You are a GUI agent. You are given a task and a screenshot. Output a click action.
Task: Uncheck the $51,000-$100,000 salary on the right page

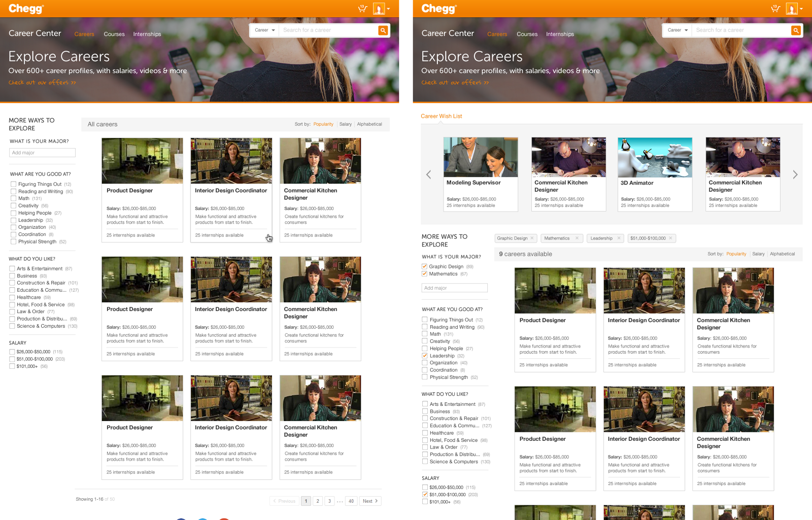[x=425, y=494]
